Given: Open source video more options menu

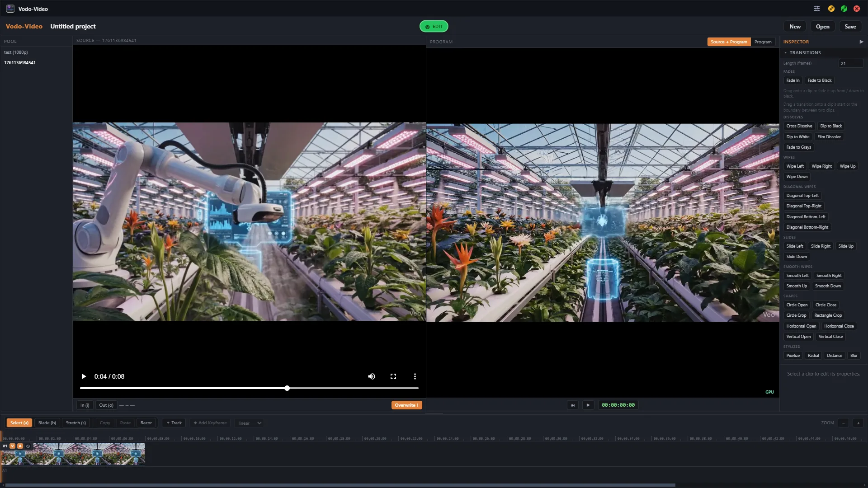Looking at the screenshot, I should click(x=415, y=376).
